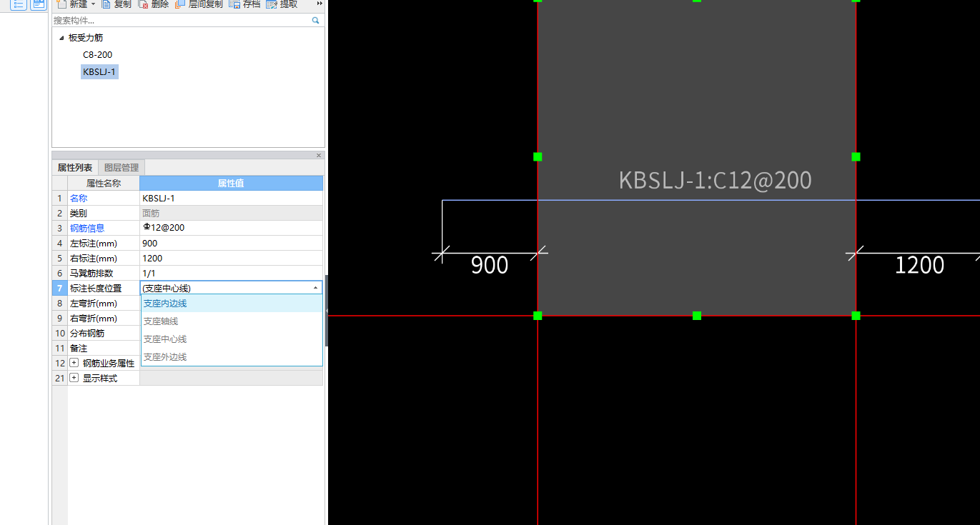This screenshot has width=980, height=525.
Task: Click the green bottom-right corner grip
Action: [856, 316]
